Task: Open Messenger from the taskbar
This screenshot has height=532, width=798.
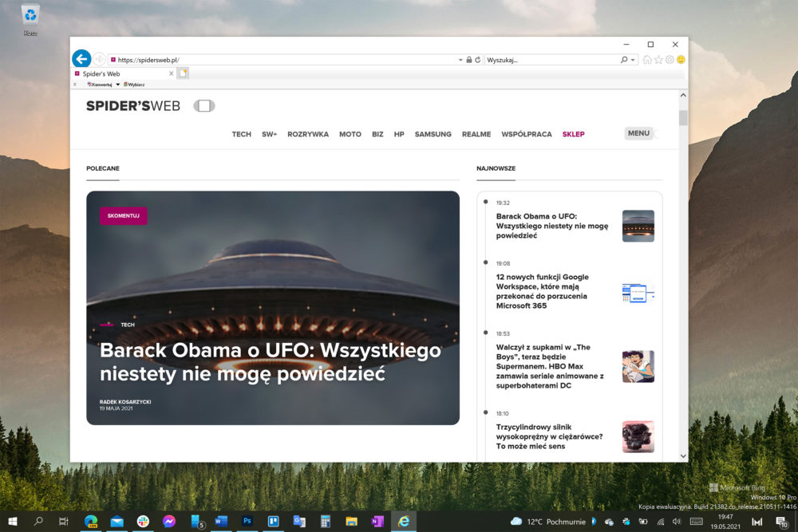Action: [169, 522]
